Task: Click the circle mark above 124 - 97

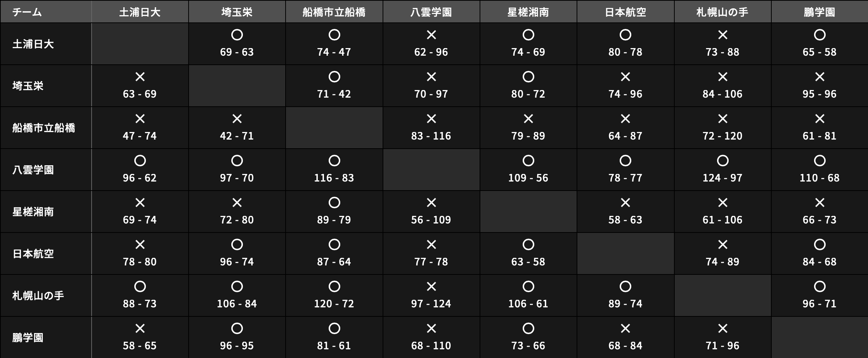Action: [722, 161]
